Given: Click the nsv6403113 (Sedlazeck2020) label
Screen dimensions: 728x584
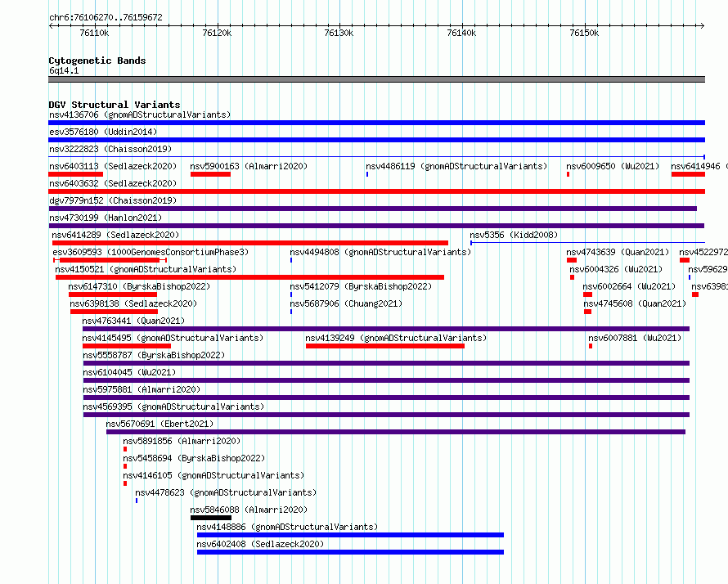Looking at the screenshot, I should [x=113, y=166].
